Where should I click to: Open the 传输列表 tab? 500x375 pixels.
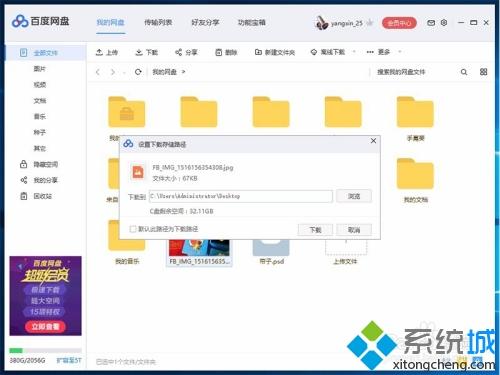click(x=158, y=23)
